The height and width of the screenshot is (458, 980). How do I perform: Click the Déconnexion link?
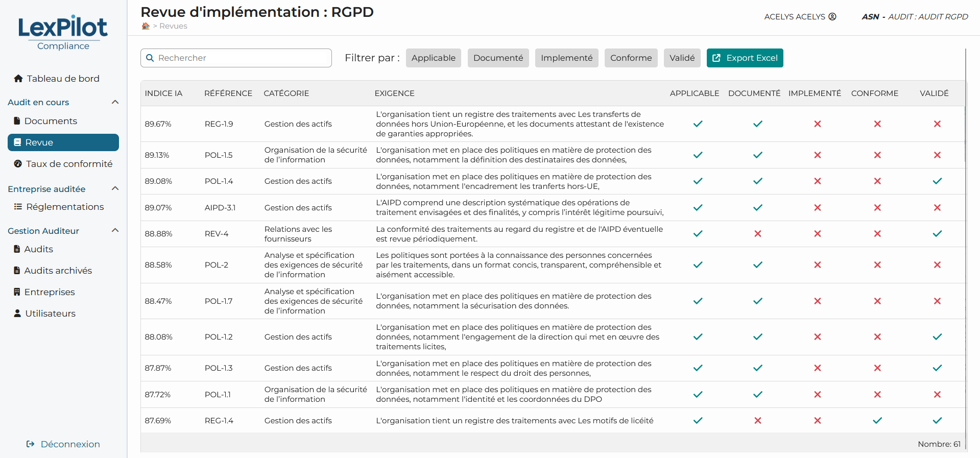(63, 444)
